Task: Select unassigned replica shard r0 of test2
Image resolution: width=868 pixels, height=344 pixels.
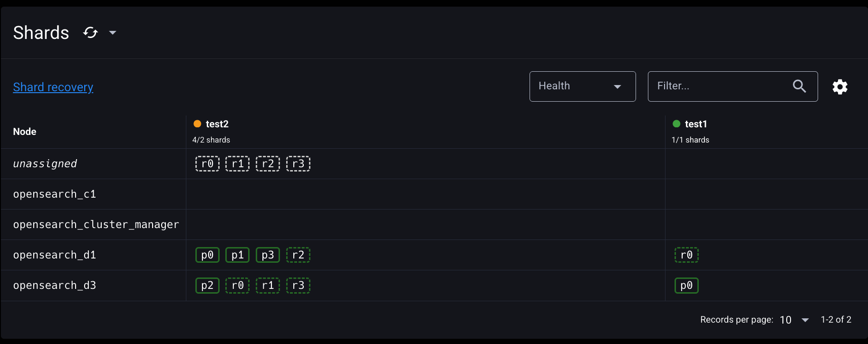Action: click(207, 164)
